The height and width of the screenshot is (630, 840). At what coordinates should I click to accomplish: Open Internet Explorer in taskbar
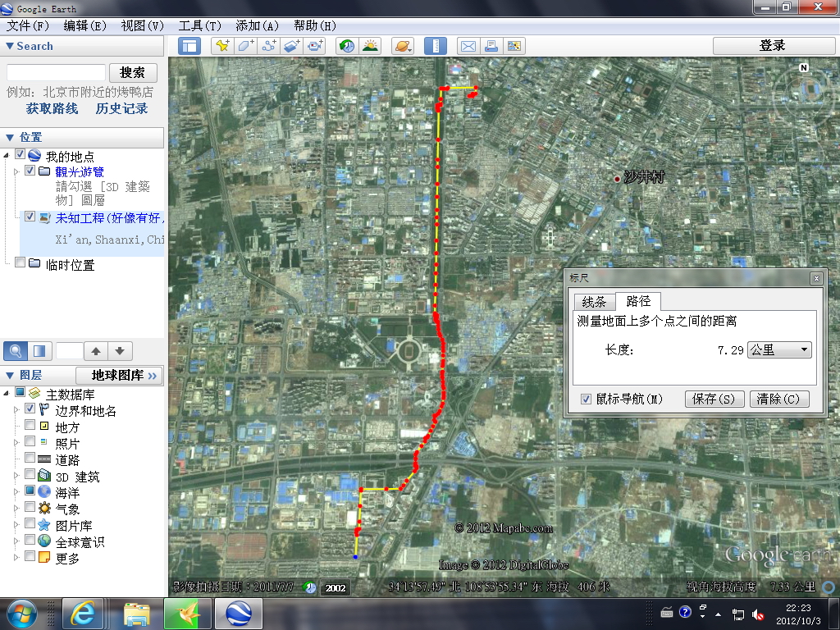[83, 614]
